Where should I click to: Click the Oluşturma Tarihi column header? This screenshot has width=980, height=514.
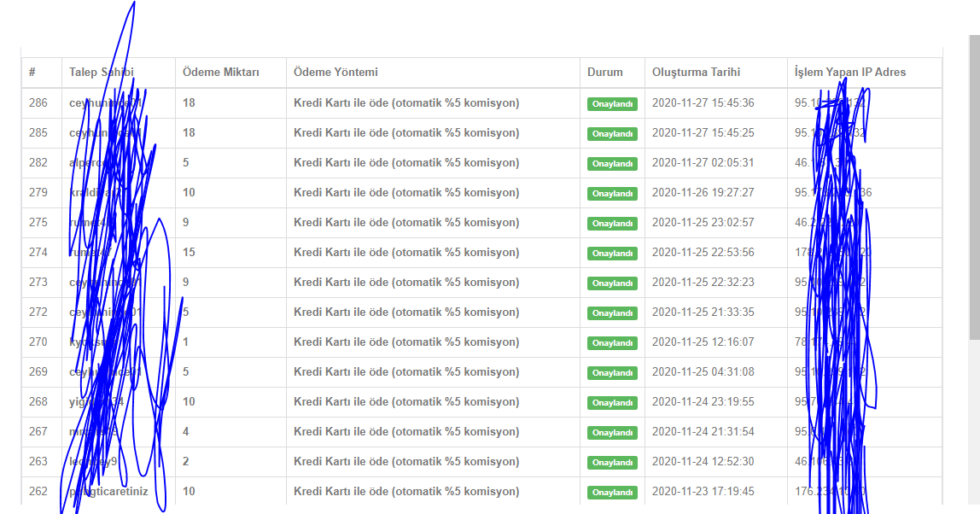[696, 72]
